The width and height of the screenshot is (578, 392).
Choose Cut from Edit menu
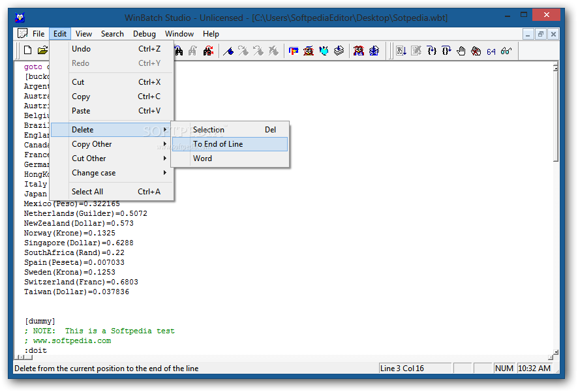tap(112, 82)
